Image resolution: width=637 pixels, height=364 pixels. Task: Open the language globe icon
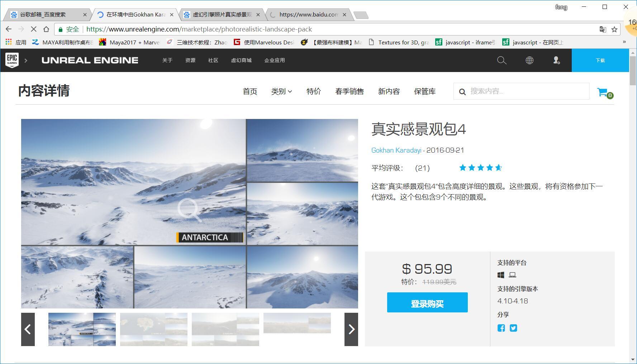[529, 60]
